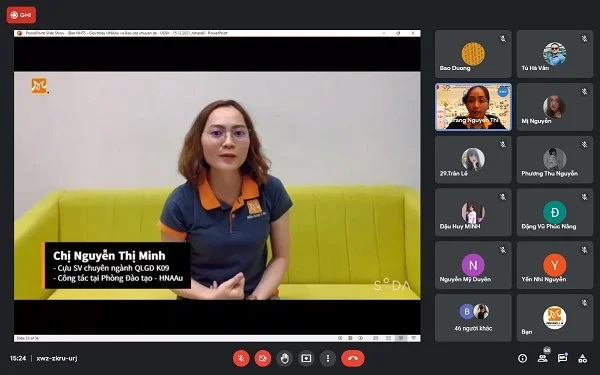Click the present screen icon
The height and width of the screenshot is (375, 600).
306,359
